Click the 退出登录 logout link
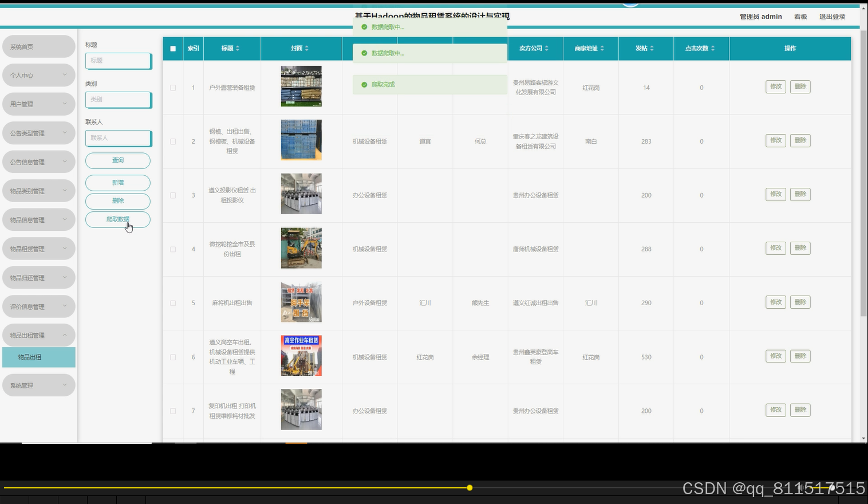Screen dimensions: 868x504 (x=832, y=17)
